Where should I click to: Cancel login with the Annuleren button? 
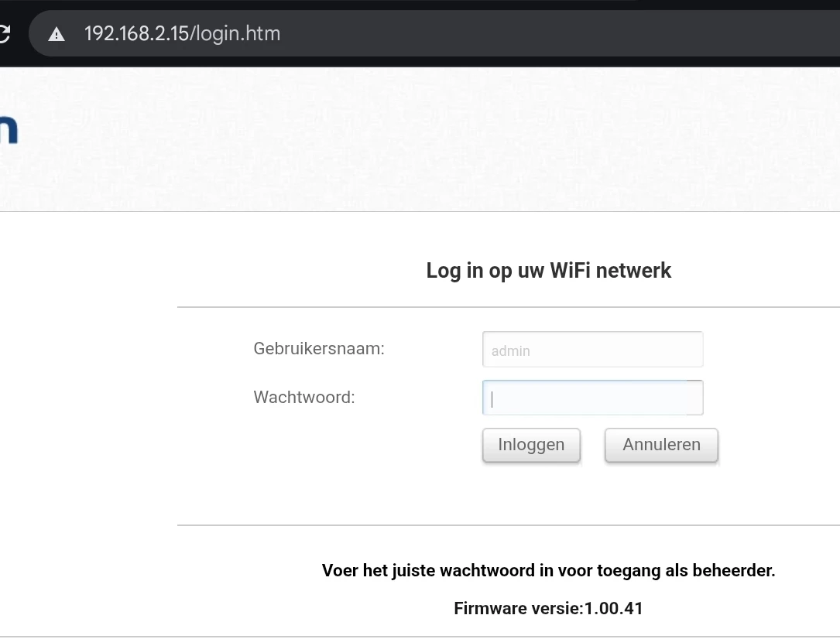pyautogui.click(x=661, y=445)
